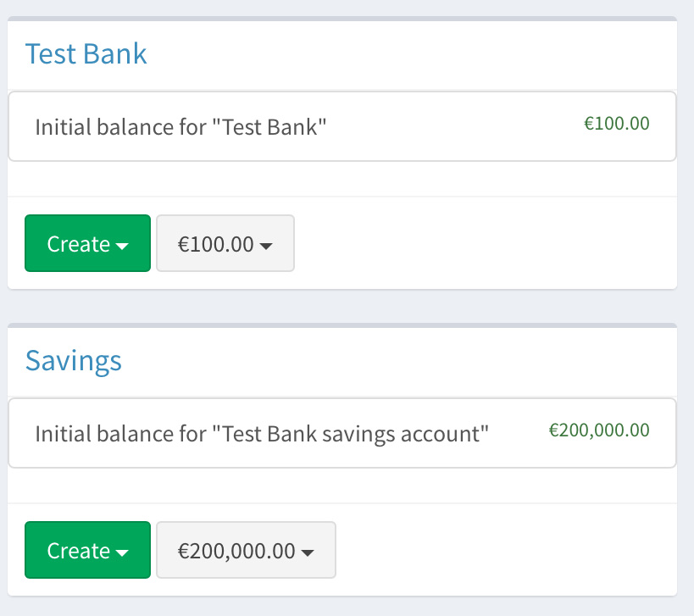The width and height of the screenshot is (694, 616).
Task: Open the €200,000.00 balance dropdown
Action: click(x=246, y=550)
